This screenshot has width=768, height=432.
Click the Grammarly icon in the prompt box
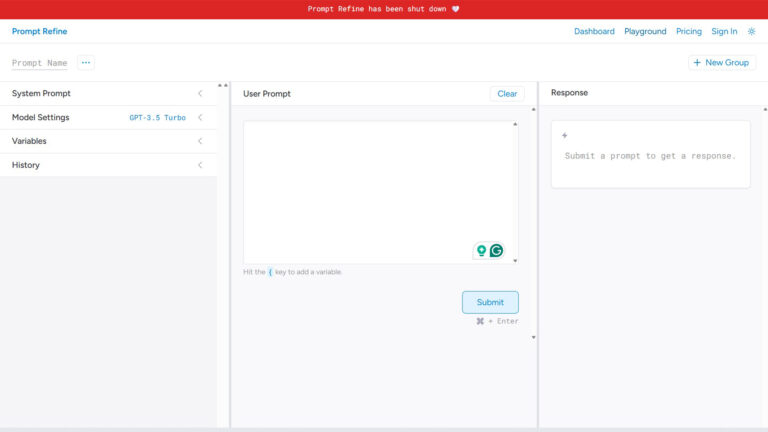tap(496, 251)
